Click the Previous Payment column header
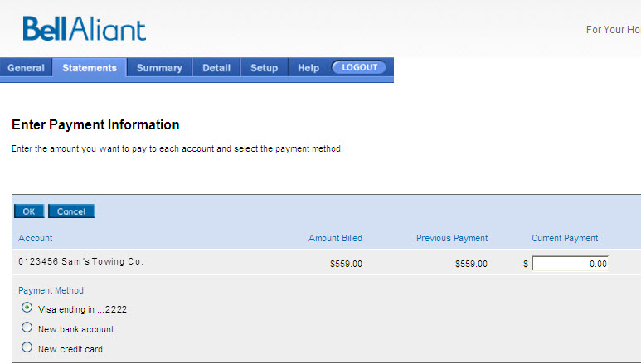This screenshot has height=364, width=641. click(452, 238)
